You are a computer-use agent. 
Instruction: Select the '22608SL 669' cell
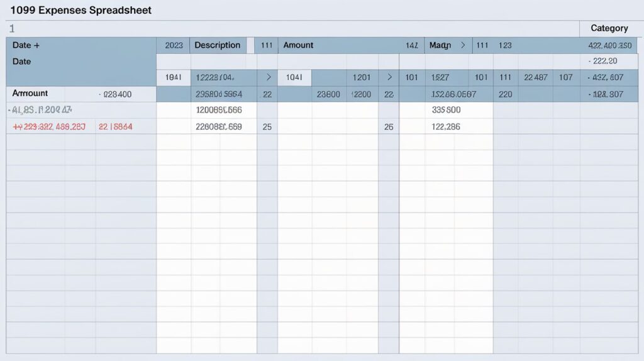[218, 126]
